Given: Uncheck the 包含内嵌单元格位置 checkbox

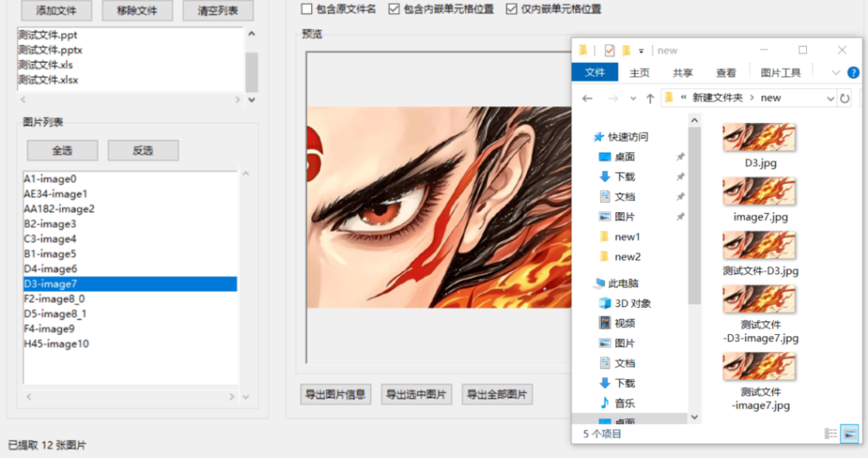Looking at the screenshot, I should click(394, 8).
